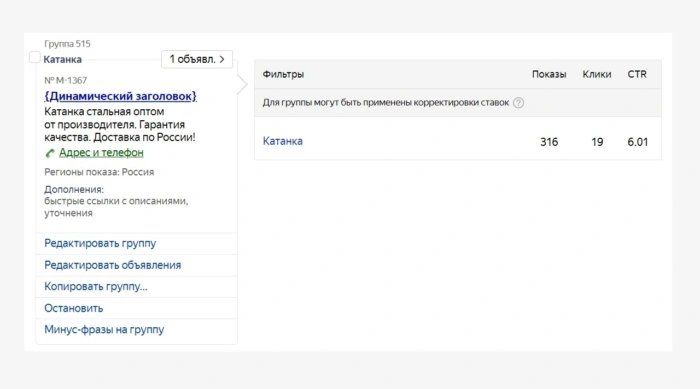Click the ad description Катанка стальная оптом
The image size is (700, 389).
click(x=120, y=124)
